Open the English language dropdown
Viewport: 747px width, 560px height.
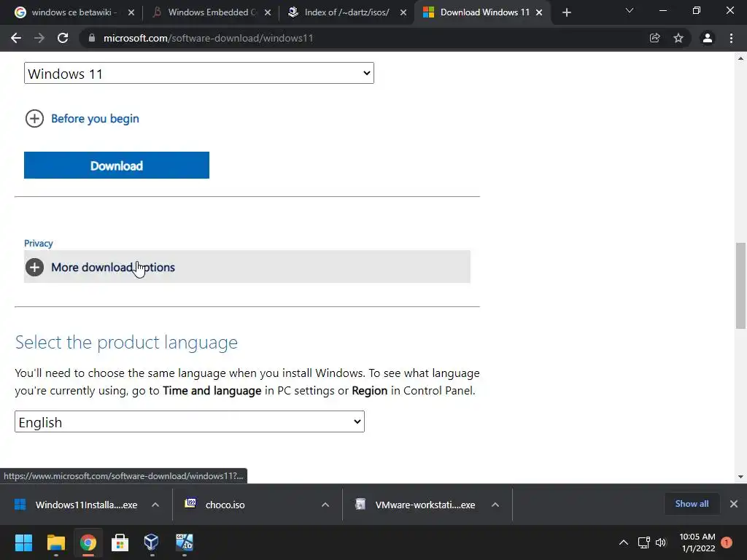190,421
